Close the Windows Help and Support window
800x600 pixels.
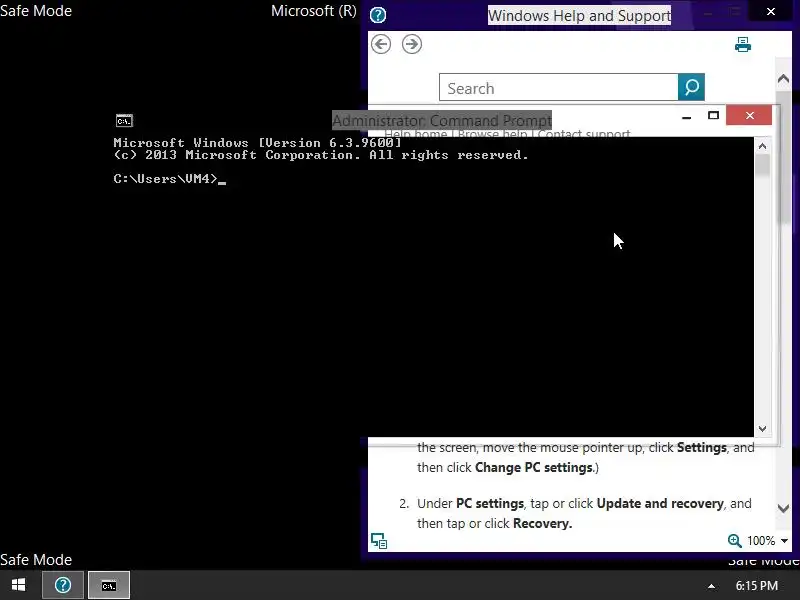point(771,11)
